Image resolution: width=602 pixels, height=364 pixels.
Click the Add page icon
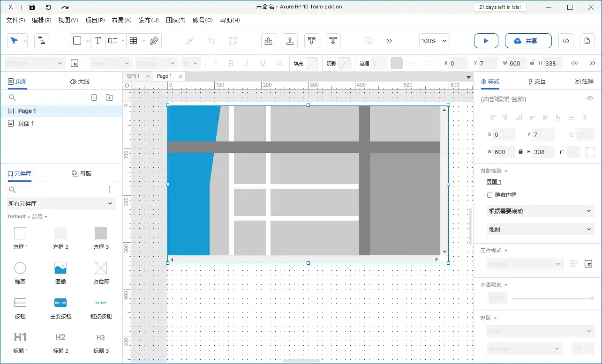[x=94, y=97]
